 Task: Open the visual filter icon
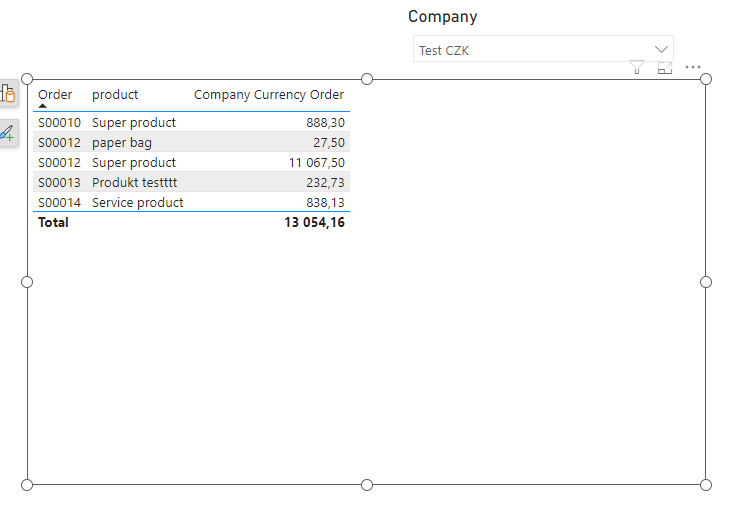coord(637,67)
